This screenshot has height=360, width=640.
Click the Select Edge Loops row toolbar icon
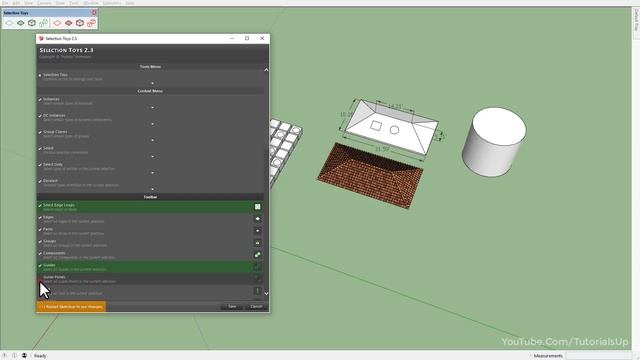(x=258, y=207)
